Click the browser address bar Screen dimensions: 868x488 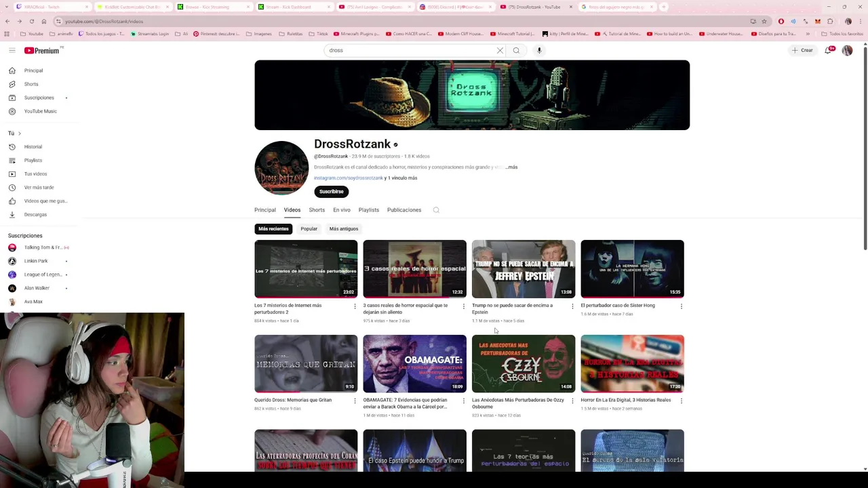coord(400,21)
